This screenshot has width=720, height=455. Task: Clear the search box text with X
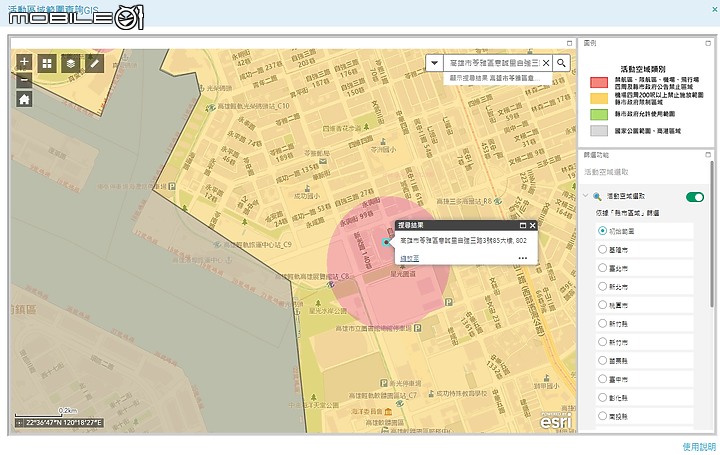coord(546,63)
